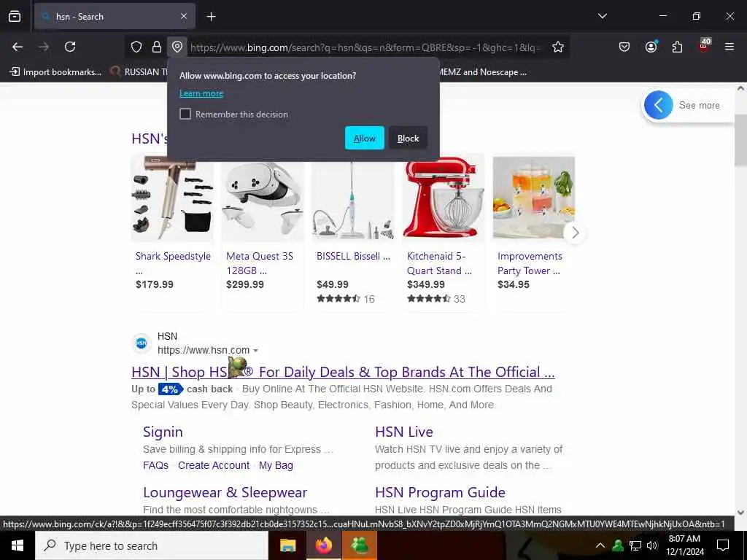Click the browser Back arrow
The image size is (747, 560).
[x=18, y=47]
